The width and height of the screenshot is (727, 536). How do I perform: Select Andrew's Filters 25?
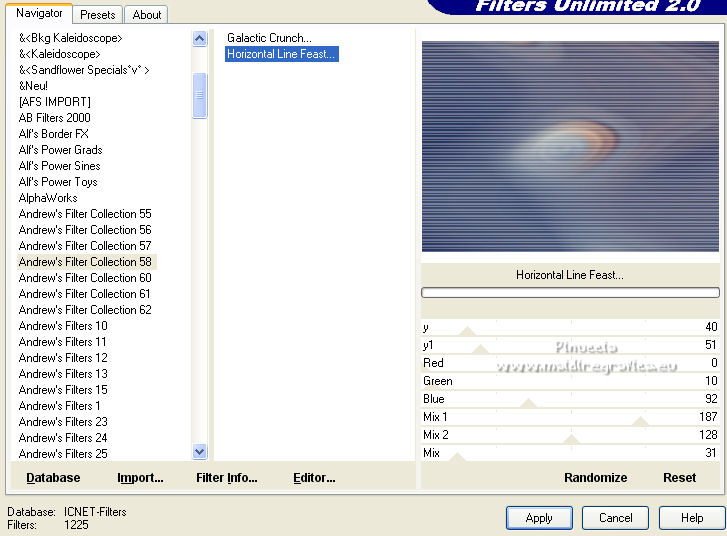tap(63, 454)
